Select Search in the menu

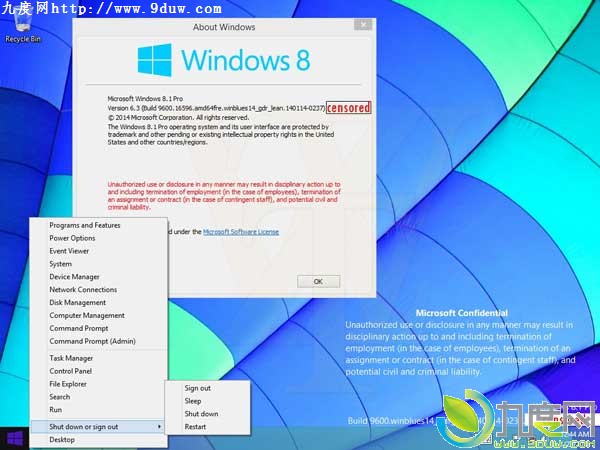98,397
